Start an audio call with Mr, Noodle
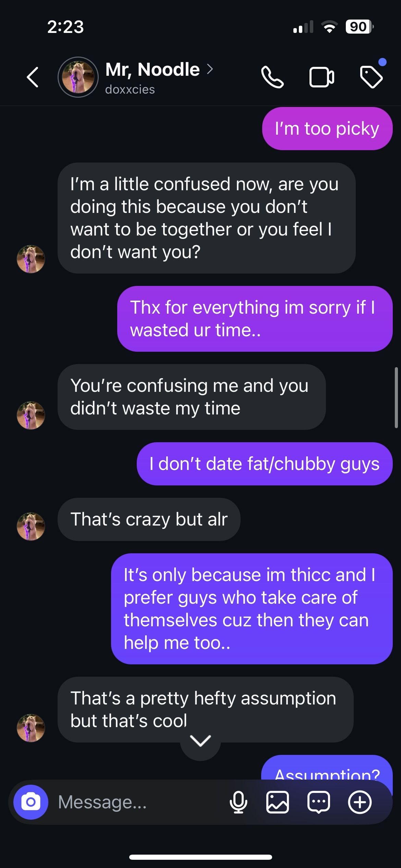 272,77
